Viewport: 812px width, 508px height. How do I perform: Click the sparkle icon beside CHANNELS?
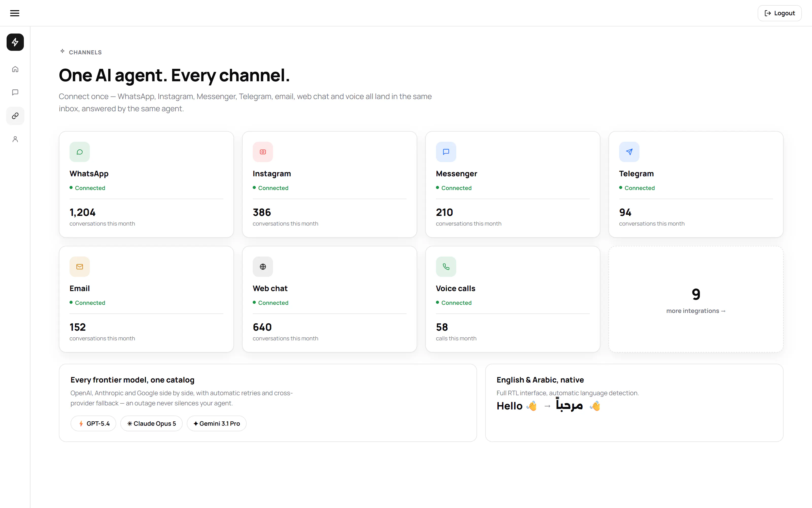click(x=62, y=51)
